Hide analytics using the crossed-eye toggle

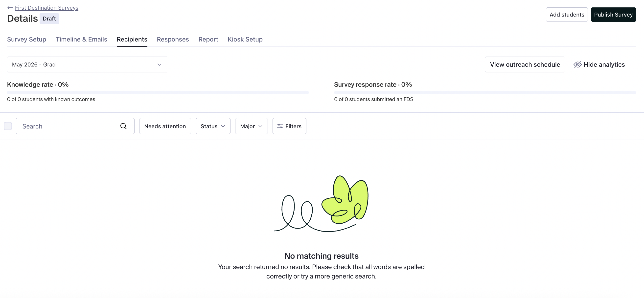[599, 64]
